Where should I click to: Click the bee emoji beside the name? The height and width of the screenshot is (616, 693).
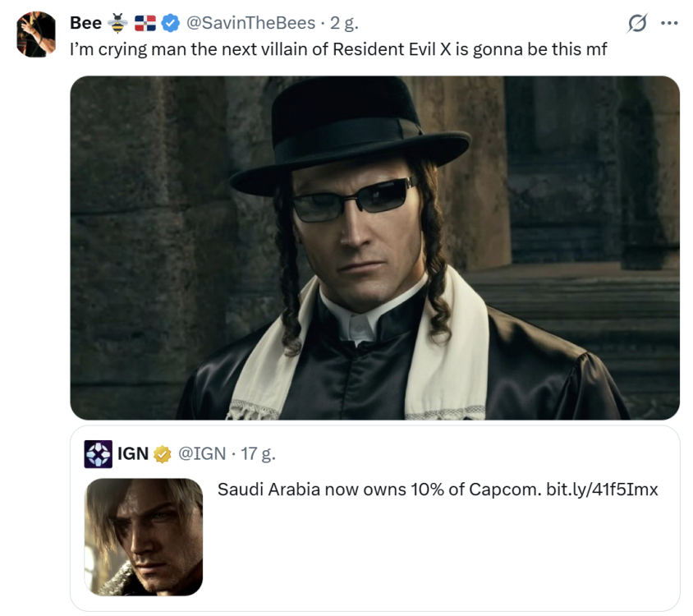(x=118, y=23)
